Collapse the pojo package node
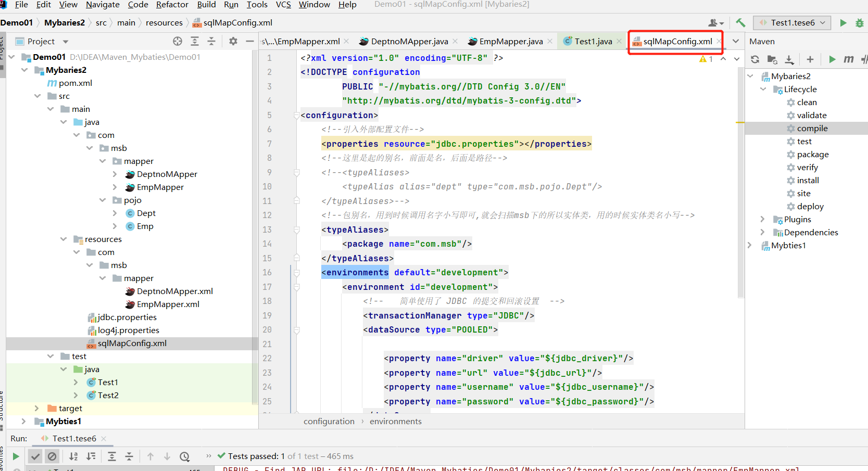868x471 pixels. click(x=103, y=200)
